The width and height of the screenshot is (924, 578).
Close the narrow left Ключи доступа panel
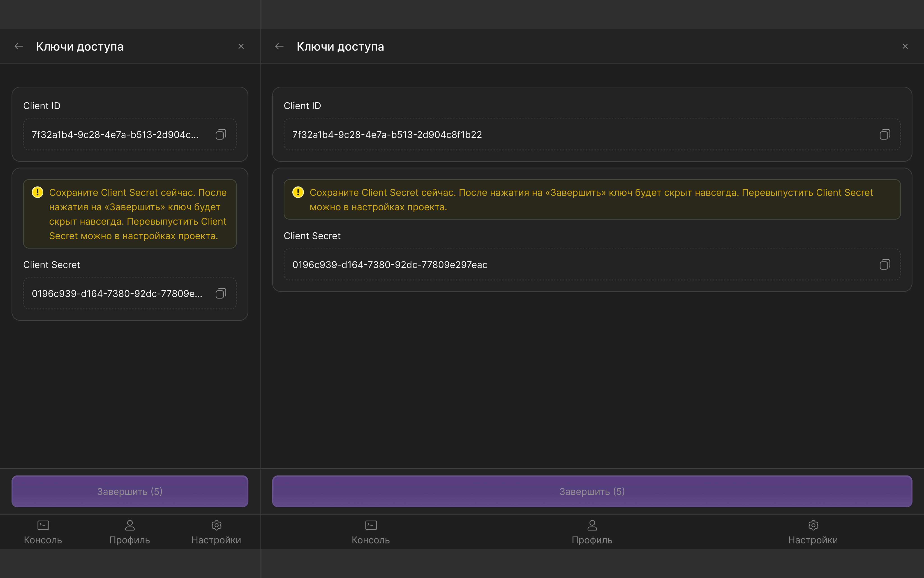241,46
